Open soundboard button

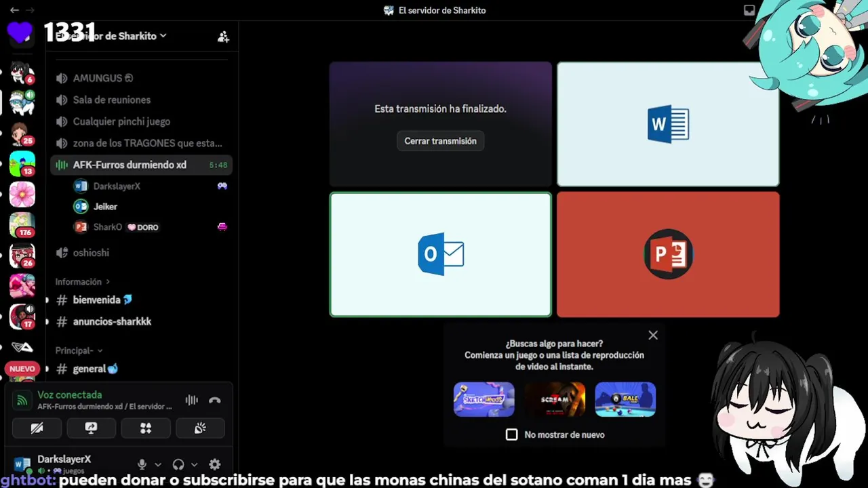(200, 428)
